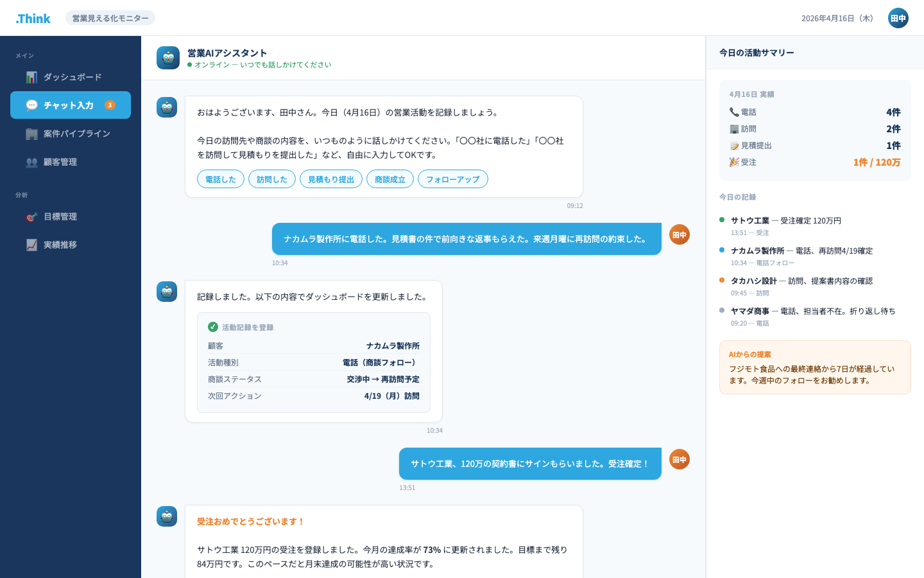Open the ナカムラ製作所 電話 record entry
Image resolution: width=924 pixels, height=578 pixels.
pos(815,256)
